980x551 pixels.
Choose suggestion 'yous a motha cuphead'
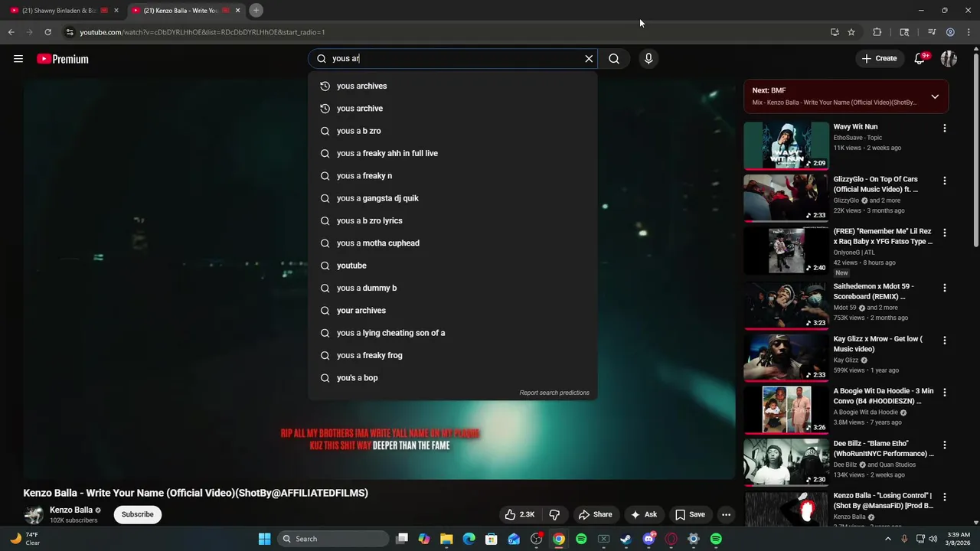[452, 243]
